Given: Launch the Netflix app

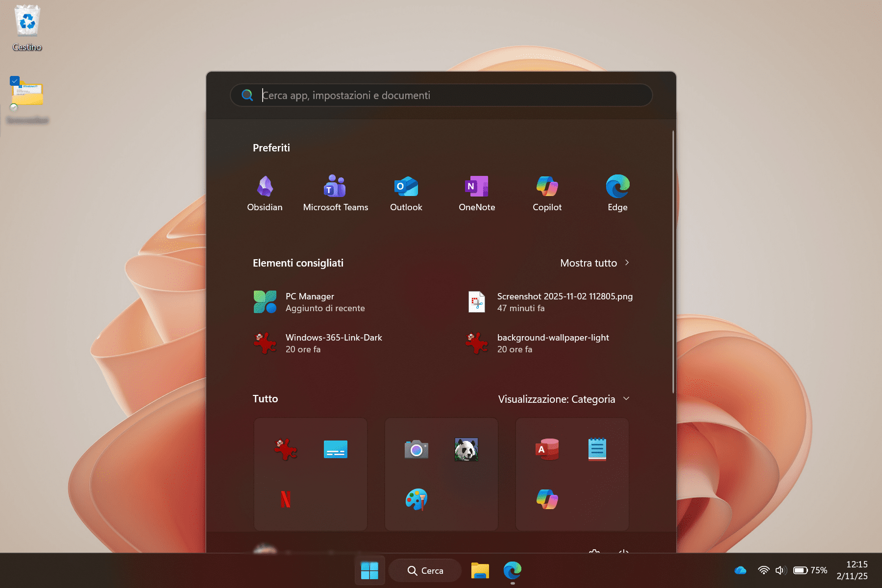Looking at the screenshot, I should pos(284,499).
